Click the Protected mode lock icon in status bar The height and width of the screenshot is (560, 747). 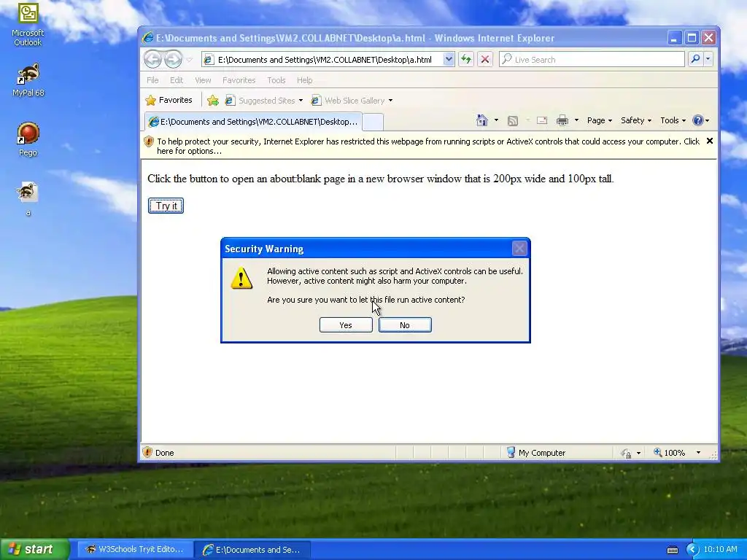pos(626,453)
